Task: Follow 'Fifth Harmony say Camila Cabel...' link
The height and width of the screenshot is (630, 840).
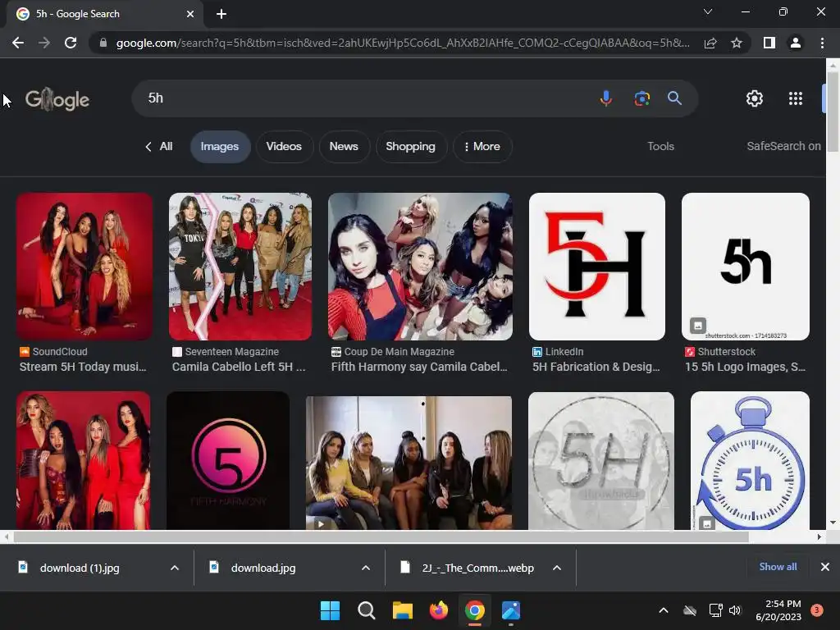Action: point(419,367)
